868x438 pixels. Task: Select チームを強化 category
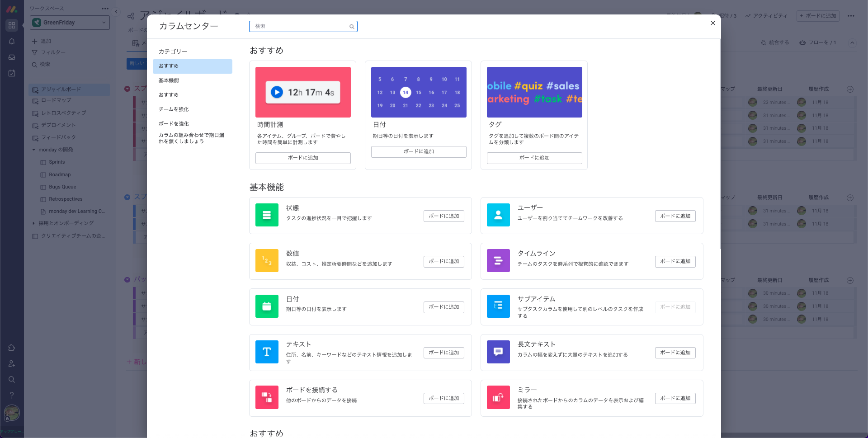(x=174, y=109)
